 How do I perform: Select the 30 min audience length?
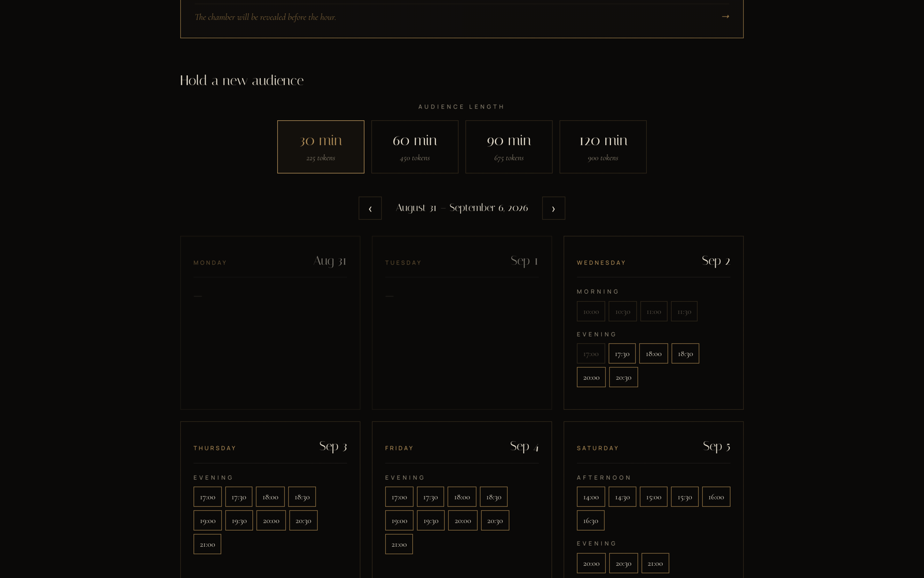321,147
